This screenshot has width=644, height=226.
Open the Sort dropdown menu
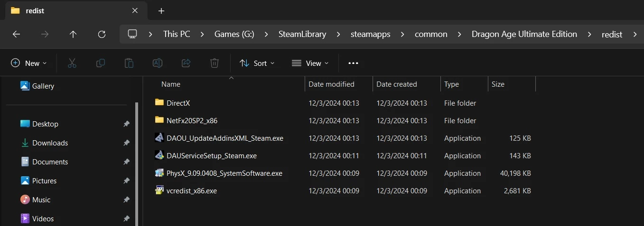pos(257,63)
